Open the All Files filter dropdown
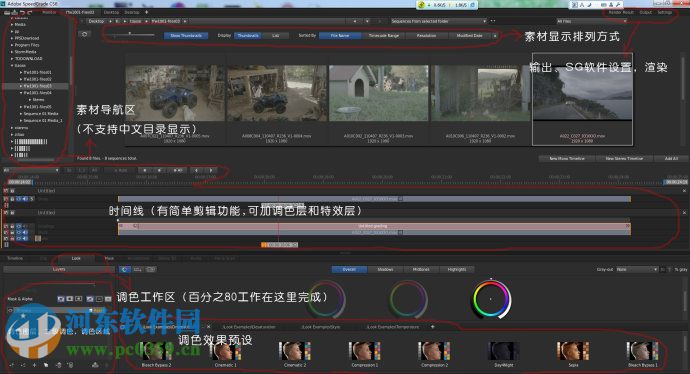 pyautogui.click(x=591, y=21)
